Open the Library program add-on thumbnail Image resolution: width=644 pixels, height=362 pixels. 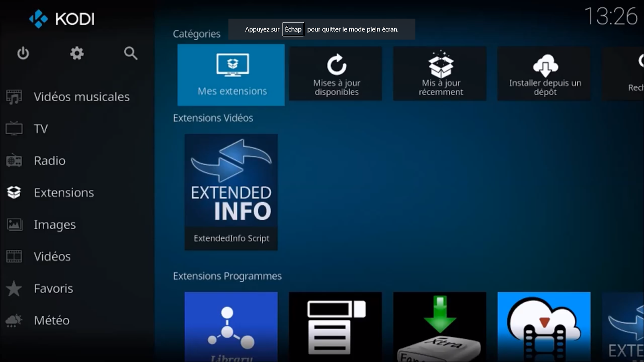point(231,327)
